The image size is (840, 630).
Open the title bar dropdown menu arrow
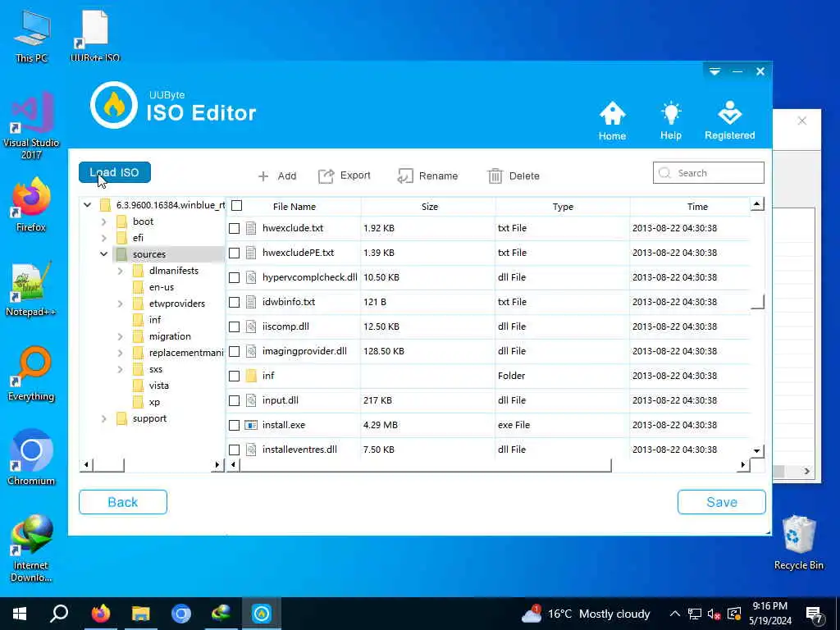(x=714, y=71)
